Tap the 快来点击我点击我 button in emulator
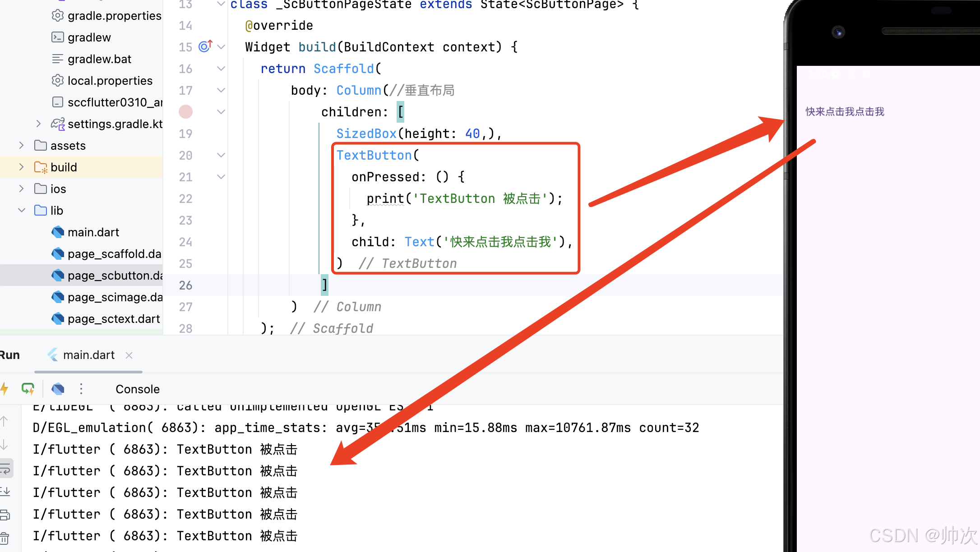The image size is (980, 552). click(845, 111)
